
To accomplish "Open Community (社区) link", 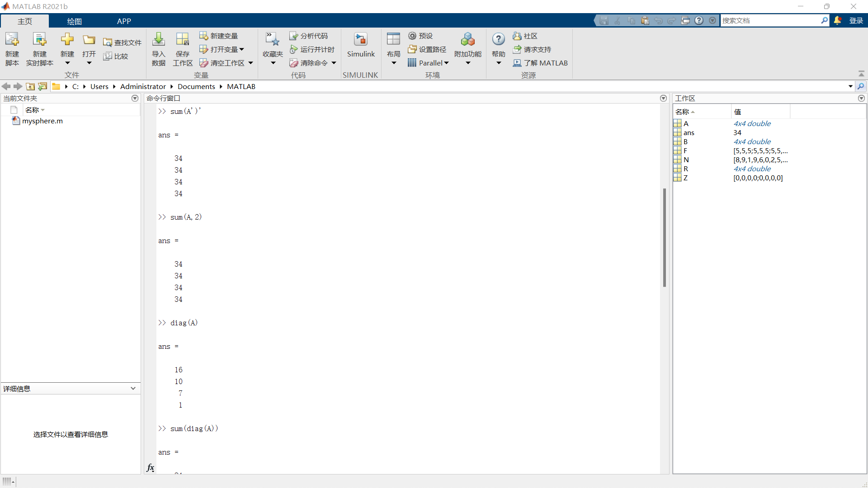I will pos(525,36).
